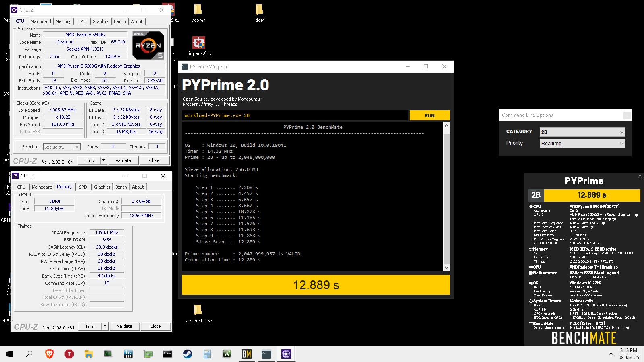Image resolution: width=644 pixels, height=362 pixels.
Task: Click Close button in upper CPU-Z window
Action: pos(154,160)
